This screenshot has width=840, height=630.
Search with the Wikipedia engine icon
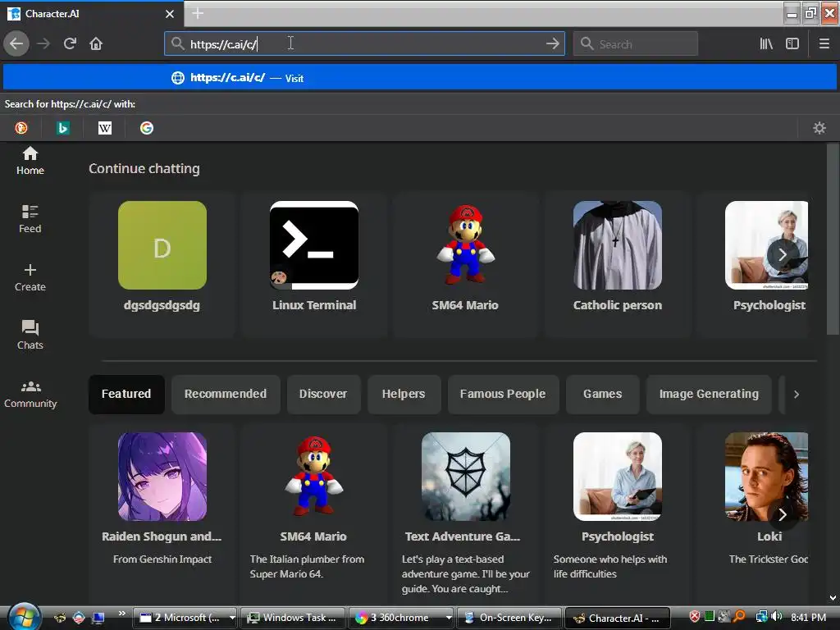pyautogui.click(x=105, y=127)
